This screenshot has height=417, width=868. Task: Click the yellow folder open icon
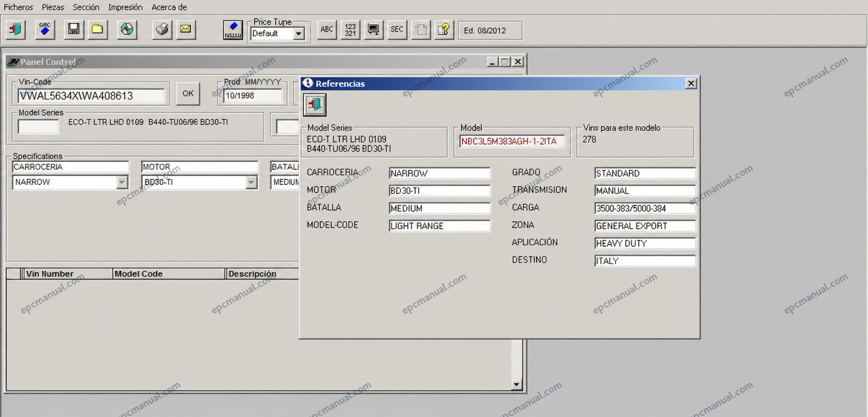pyautogui.click(x=98, y=29)
